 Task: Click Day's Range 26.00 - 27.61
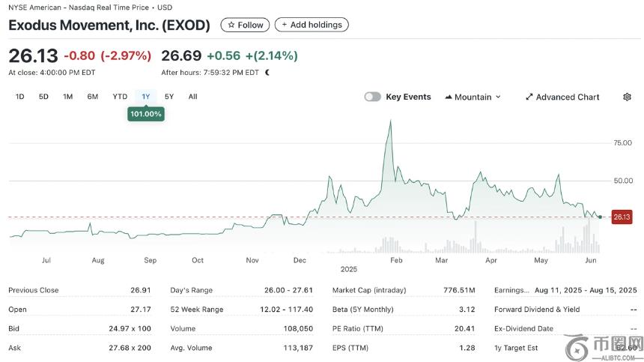click(x=288, y=290)
